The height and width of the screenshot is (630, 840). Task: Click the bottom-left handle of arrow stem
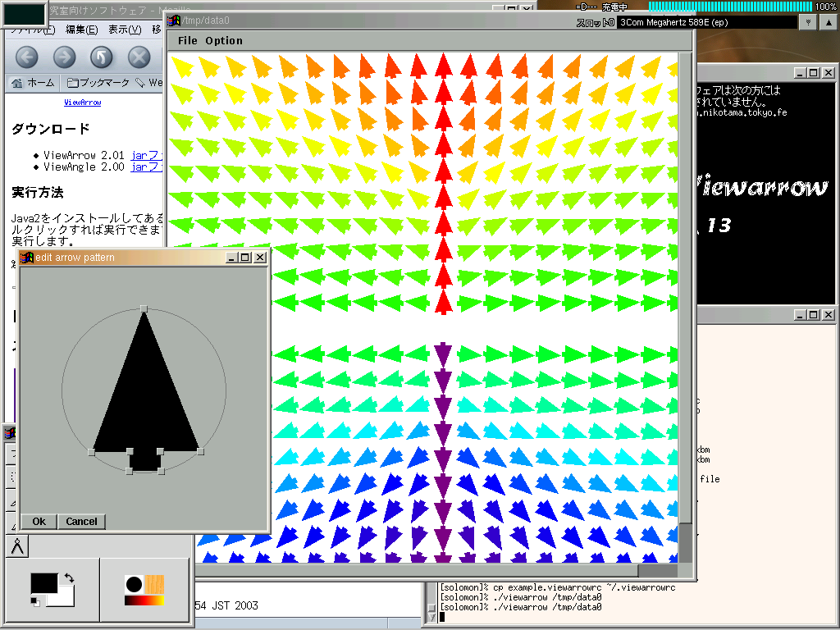point(129,471)
